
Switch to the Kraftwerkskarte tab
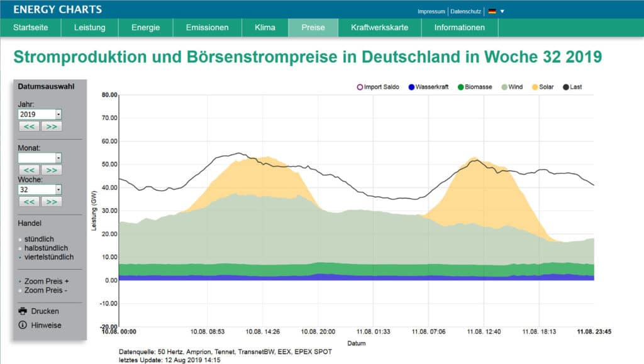coord(379,28)
